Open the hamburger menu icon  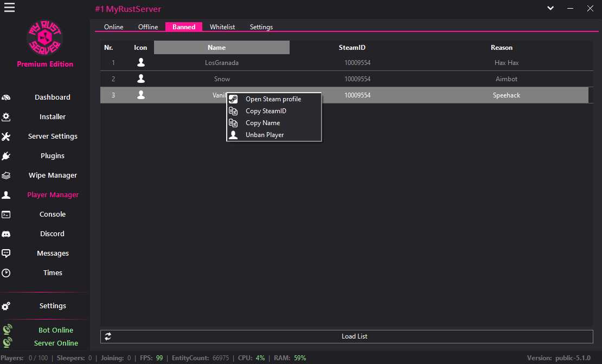tap(9, 8)
